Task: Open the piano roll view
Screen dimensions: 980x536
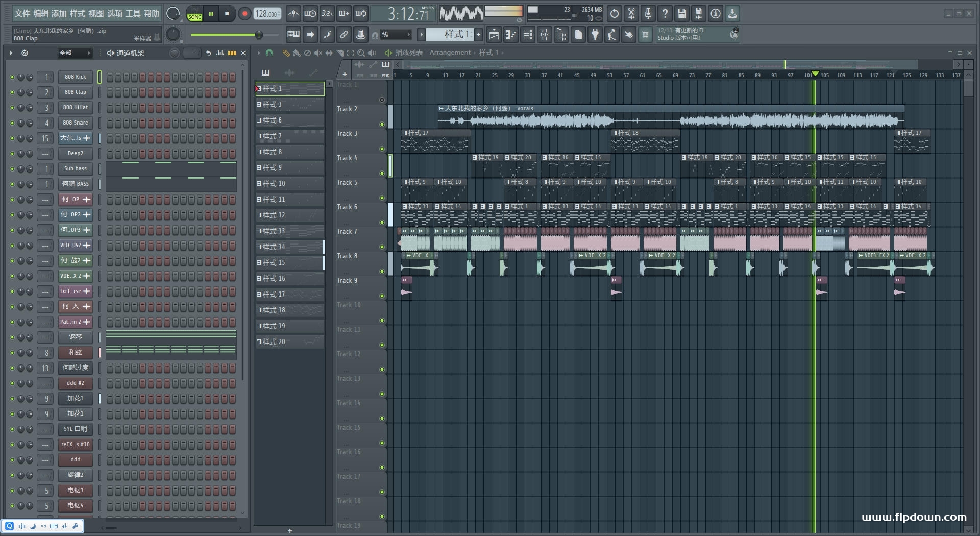Action: (510, 35)
